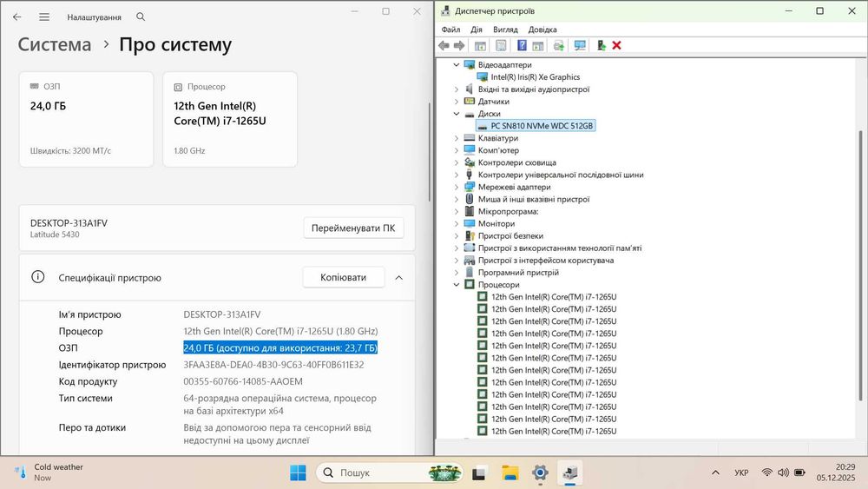Click the battery icon in system tray
This screenshot has height=489, width=868.
coord(799,472)
